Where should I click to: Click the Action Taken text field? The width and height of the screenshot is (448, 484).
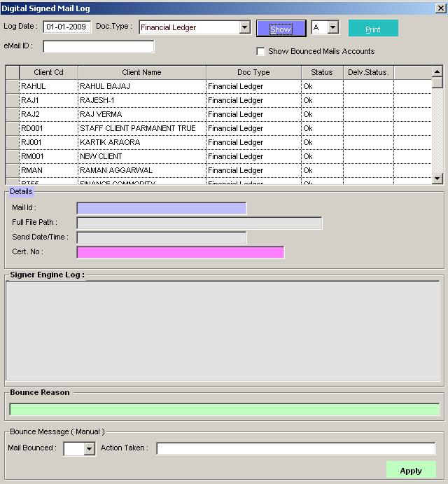click(x=295, y=448)
